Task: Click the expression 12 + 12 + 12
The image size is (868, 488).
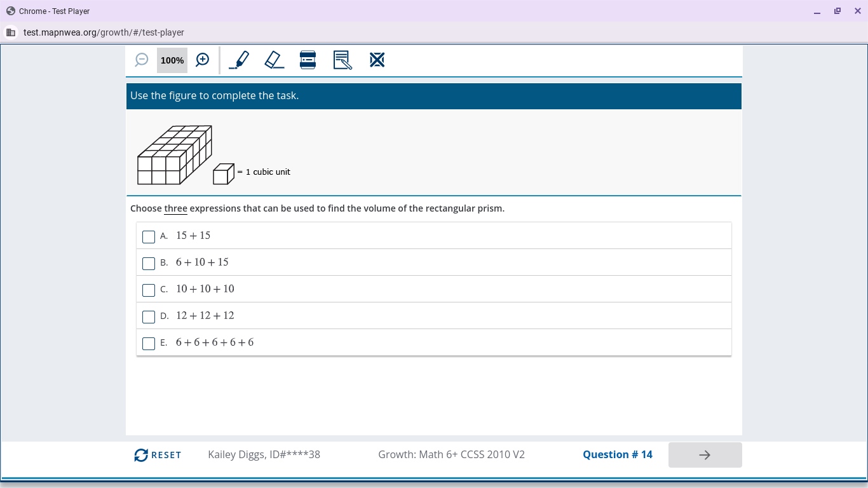Action: pyautogui.click(x=205, y=316)
